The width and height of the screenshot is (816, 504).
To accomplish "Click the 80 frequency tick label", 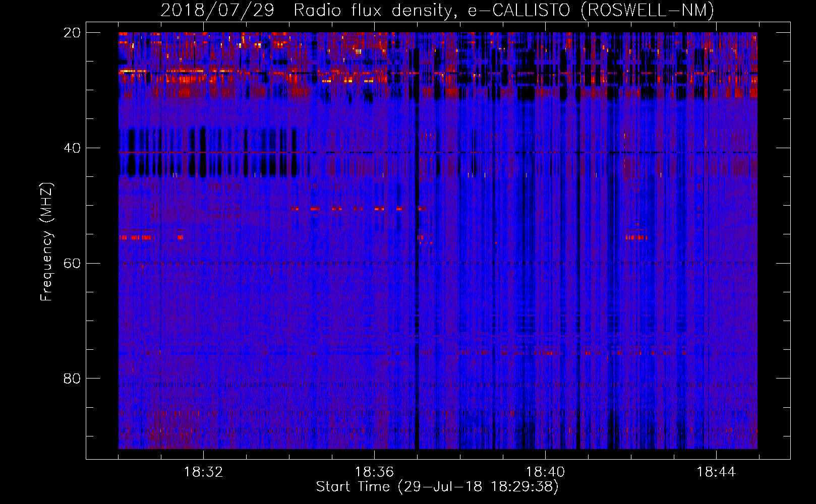I will (72, 379).
